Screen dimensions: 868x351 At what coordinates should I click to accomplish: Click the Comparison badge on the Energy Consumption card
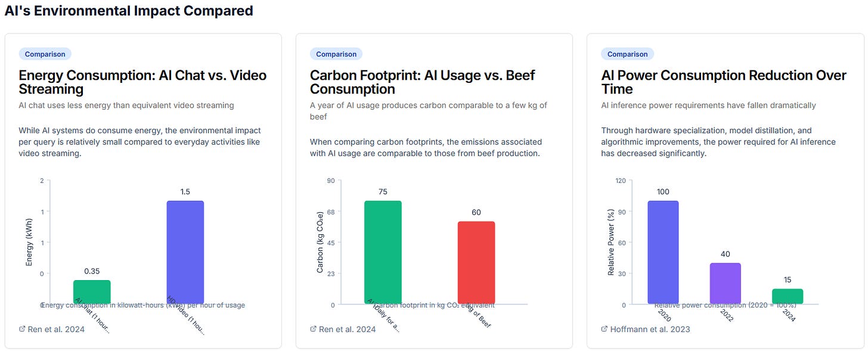tap(45, 54)
